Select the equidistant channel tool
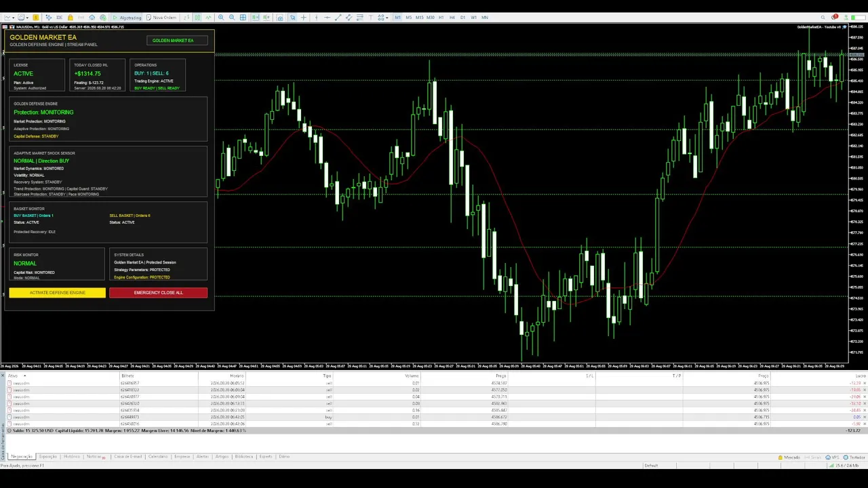This screenshot has width=868, height=488. 349,18
